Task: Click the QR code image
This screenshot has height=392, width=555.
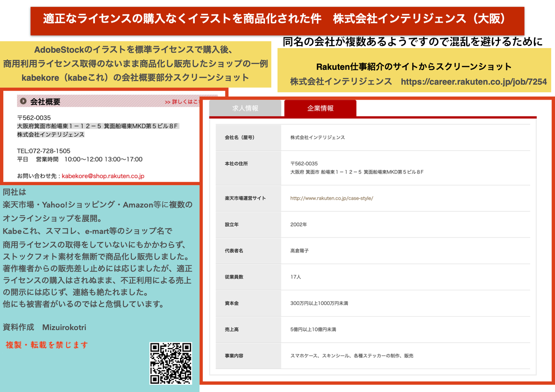Action: pos(171,363)
